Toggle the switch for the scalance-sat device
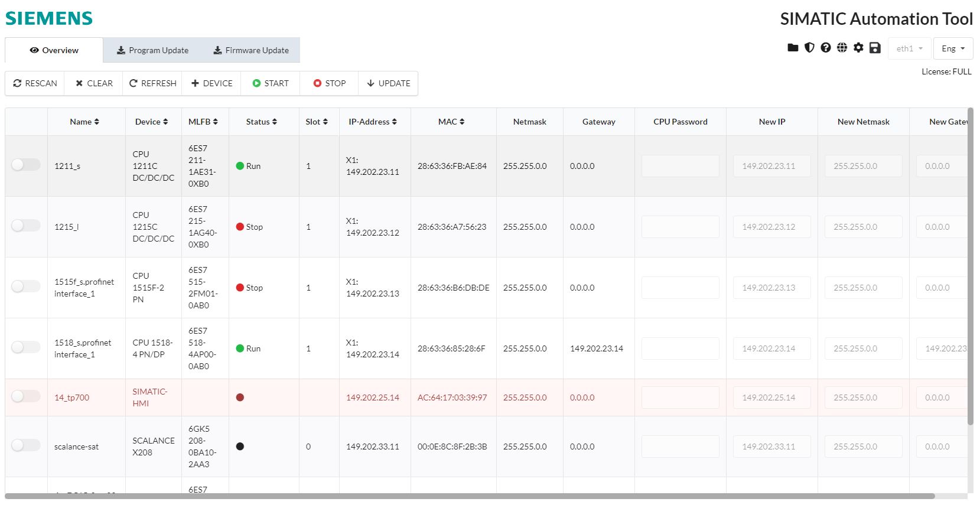Viewport: 980px width, 505px height. point(26,445)
